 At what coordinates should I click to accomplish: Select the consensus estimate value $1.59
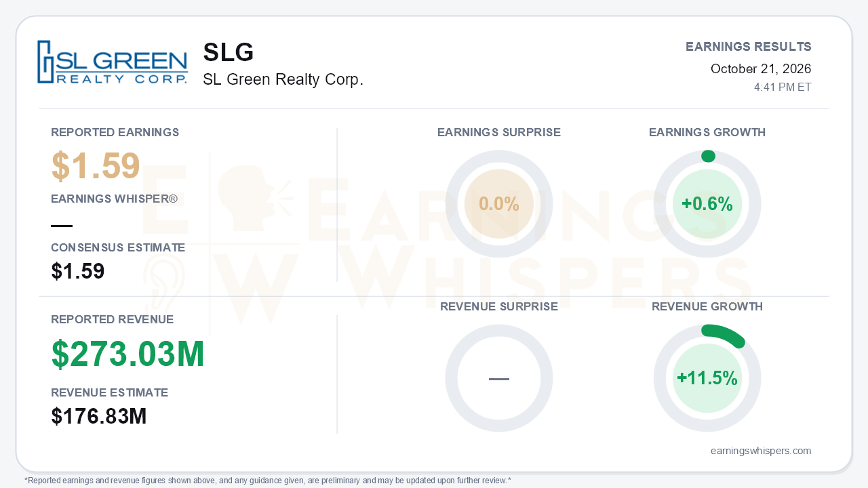point(78,271)
